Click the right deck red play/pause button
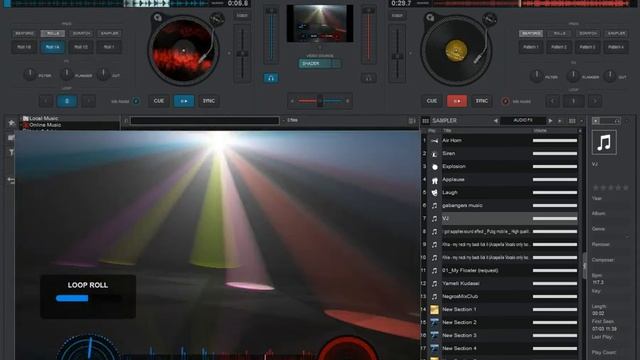 coord(457,101)
